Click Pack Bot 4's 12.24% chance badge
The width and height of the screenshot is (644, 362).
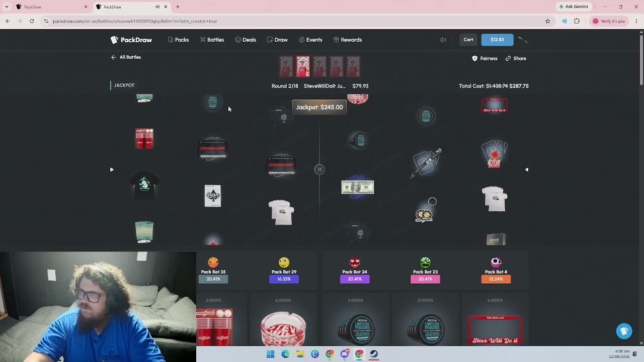click(x=496, y=279)
